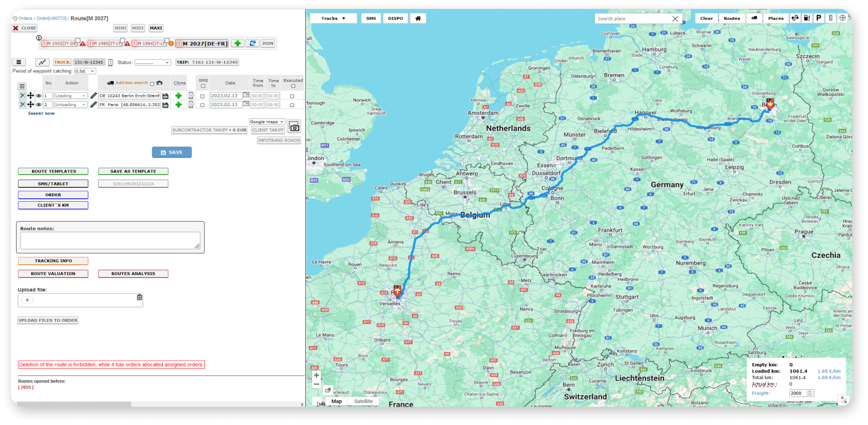Open the Unloading action dropdown in row 2
This screenshot has width=868, height=425.
pyautogui.click(x=71, y=104)
